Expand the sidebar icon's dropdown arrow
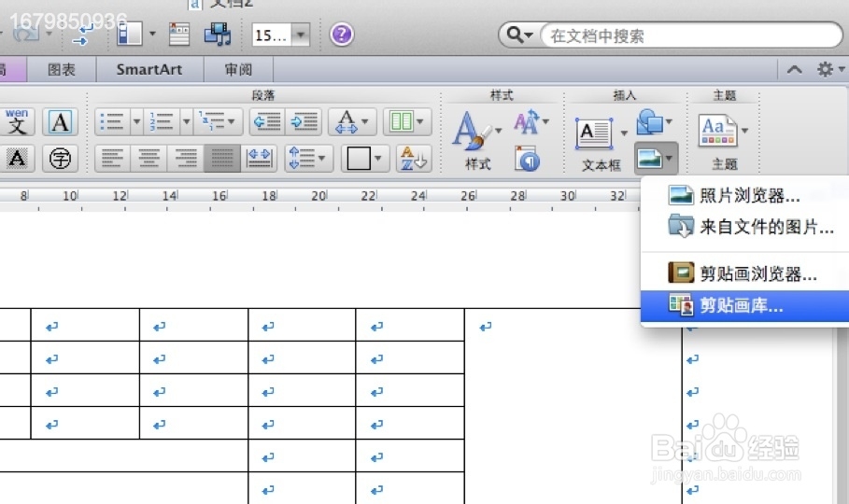 click(152, 34)
